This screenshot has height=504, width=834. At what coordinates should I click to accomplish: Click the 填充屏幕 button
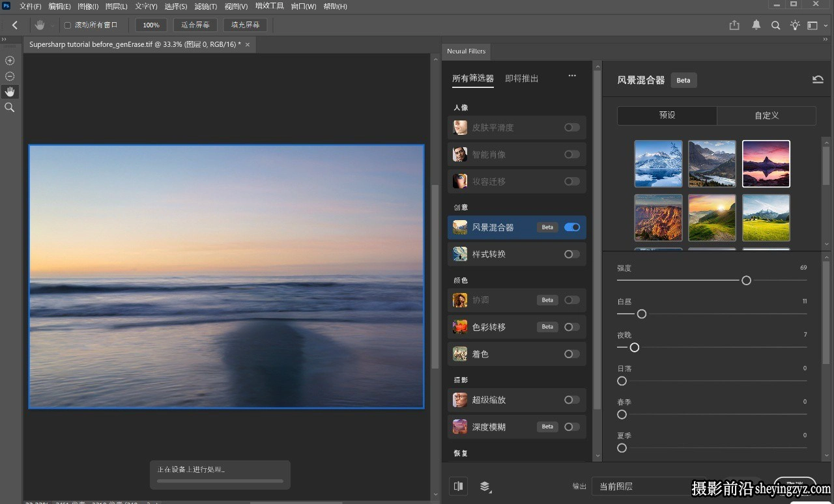point(245,25)
